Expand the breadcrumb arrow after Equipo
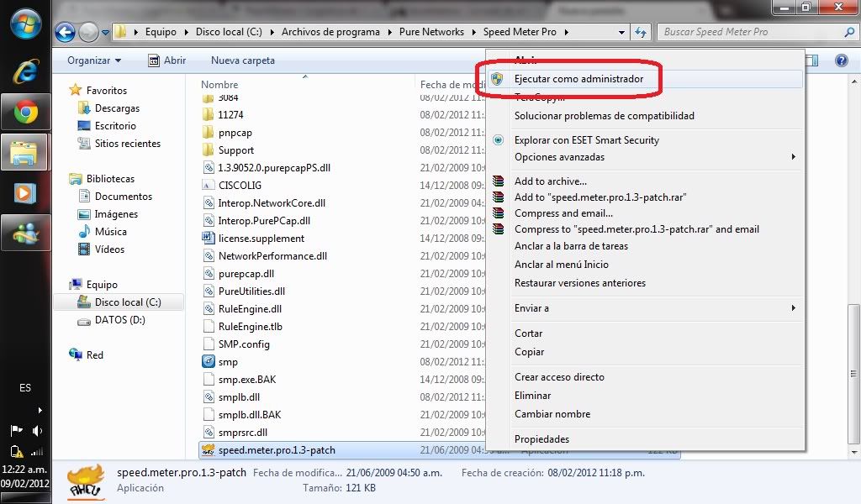The height and width of the screenshot is (504, 861). click(187, 33)
